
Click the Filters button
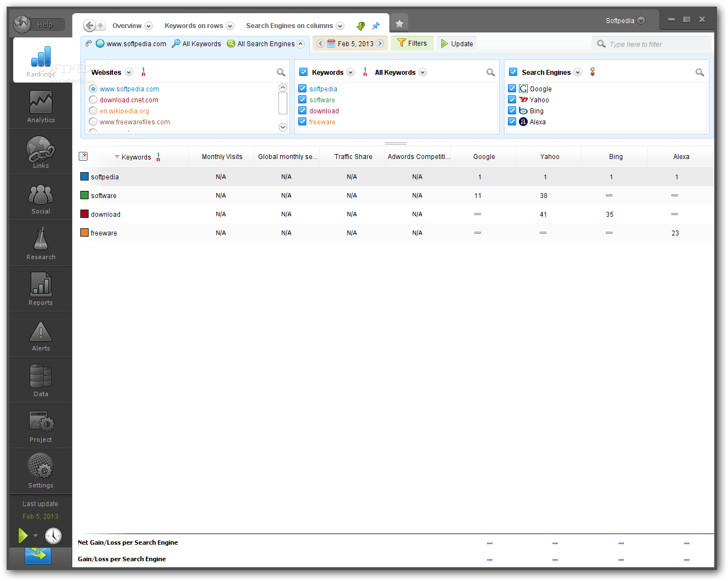[x=412, y=43]
